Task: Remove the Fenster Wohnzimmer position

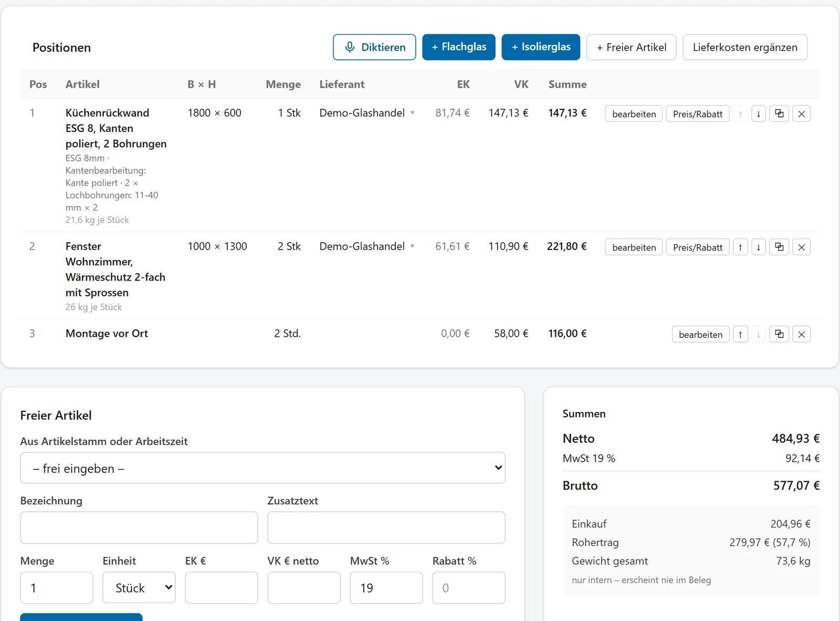Action: [802, 247]
